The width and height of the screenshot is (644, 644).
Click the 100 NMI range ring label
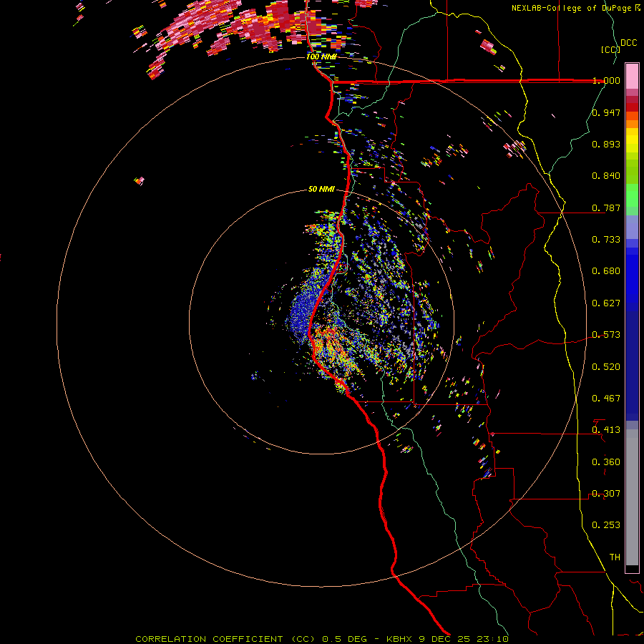point(321,57)
